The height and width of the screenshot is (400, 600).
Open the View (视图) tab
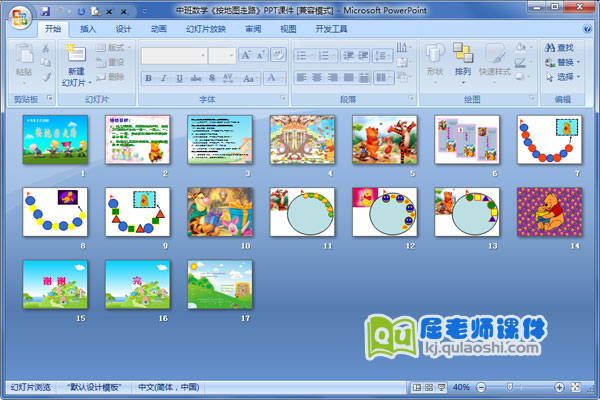click(288, 29)
